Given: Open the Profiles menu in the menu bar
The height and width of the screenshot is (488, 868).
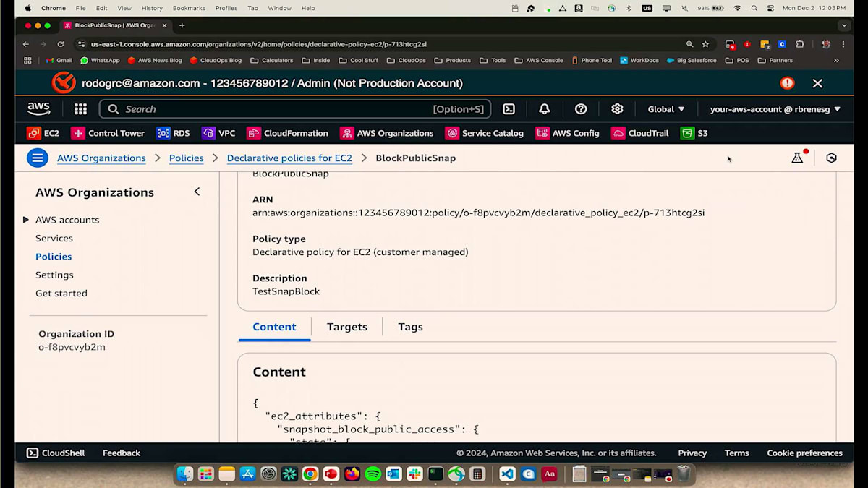Looking at the screenshot, I should pyautogui.click(x=226, y=8).
